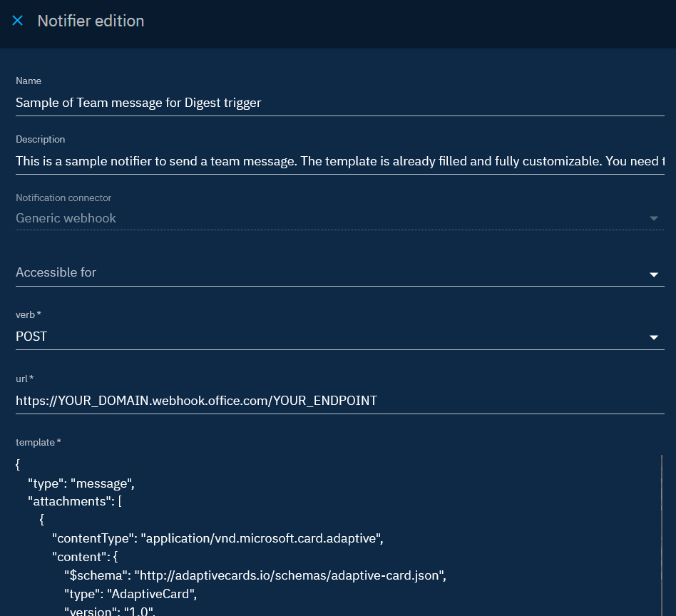Screen dimensions: 676x616
Task: Click the Notifier edition header title
Action: point(91,21)
